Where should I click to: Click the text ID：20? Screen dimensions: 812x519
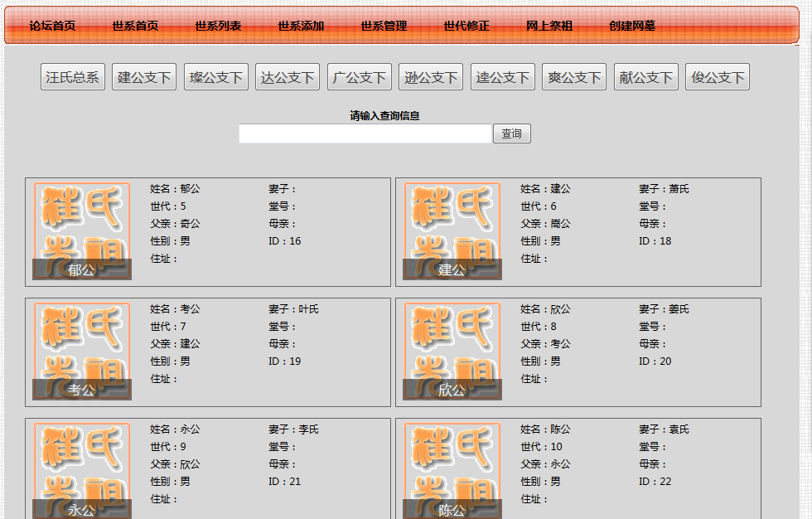tap(655, 361)
